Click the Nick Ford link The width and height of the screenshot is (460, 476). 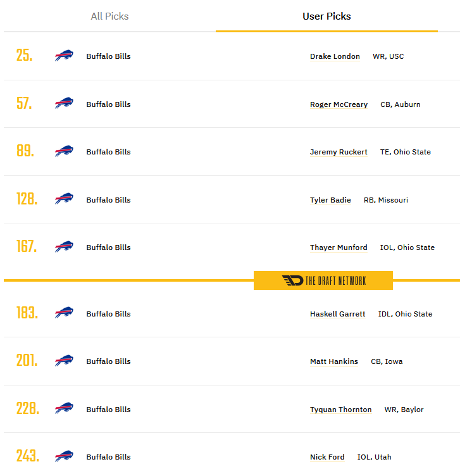(327, 457)
